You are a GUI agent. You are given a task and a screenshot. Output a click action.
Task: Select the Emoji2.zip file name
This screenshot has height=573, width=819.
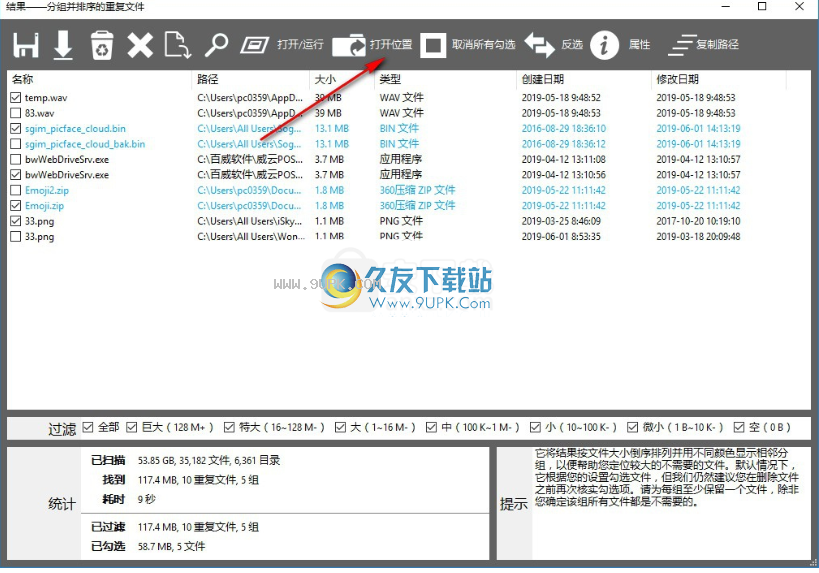click(x=46, y=190)
